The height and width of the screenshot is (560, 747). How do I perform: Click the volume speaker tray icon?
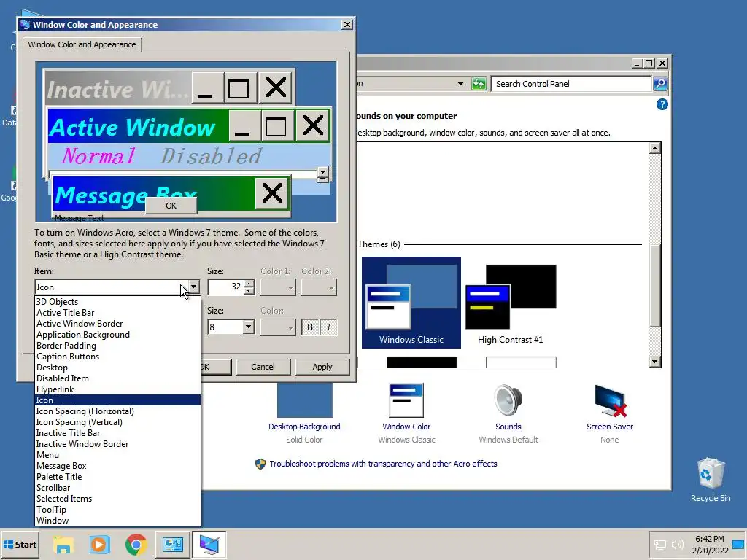678,544
